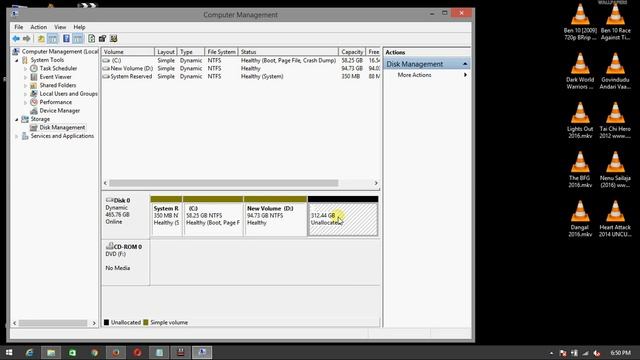Screen dimensions: 640x360
Task: Sort by the Capacity column header
Action: [x=352, y=52]
